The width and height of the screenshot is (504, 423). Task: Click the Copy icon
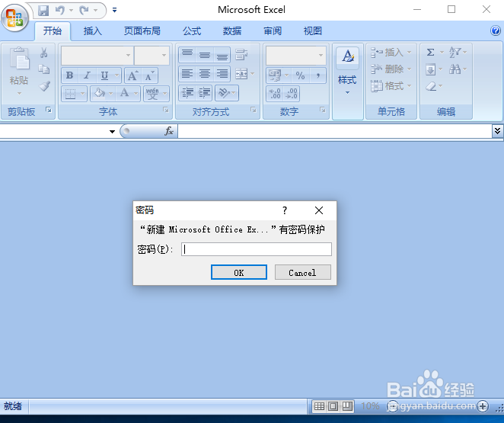(x=44, y=69)
